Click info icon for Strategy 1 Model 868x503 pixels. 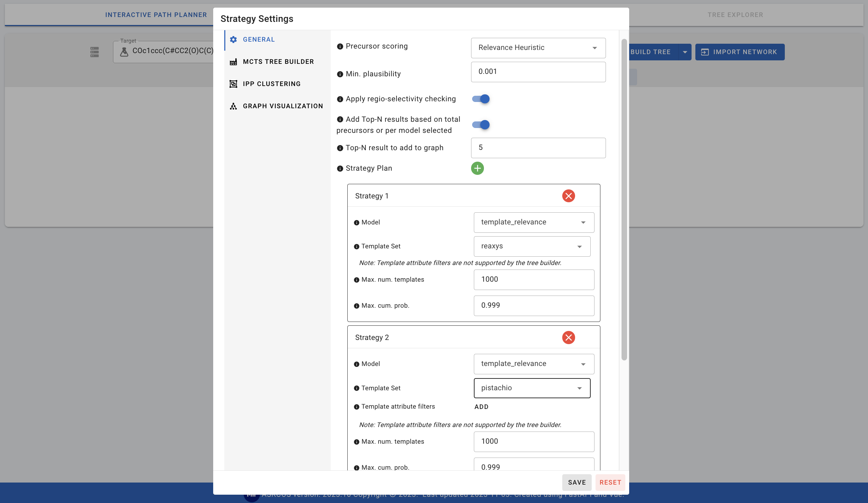356,223
